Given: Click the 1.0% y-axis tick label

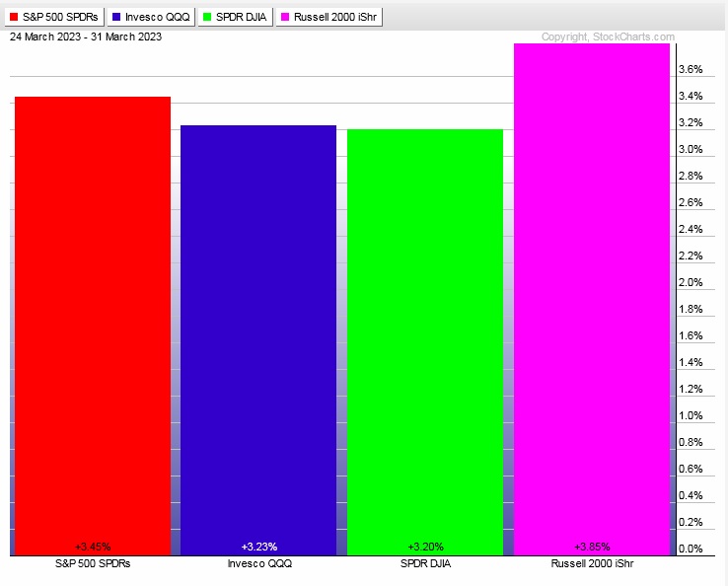Looking at the screenshot, I should pyautogui.click(x=691, y=415).
